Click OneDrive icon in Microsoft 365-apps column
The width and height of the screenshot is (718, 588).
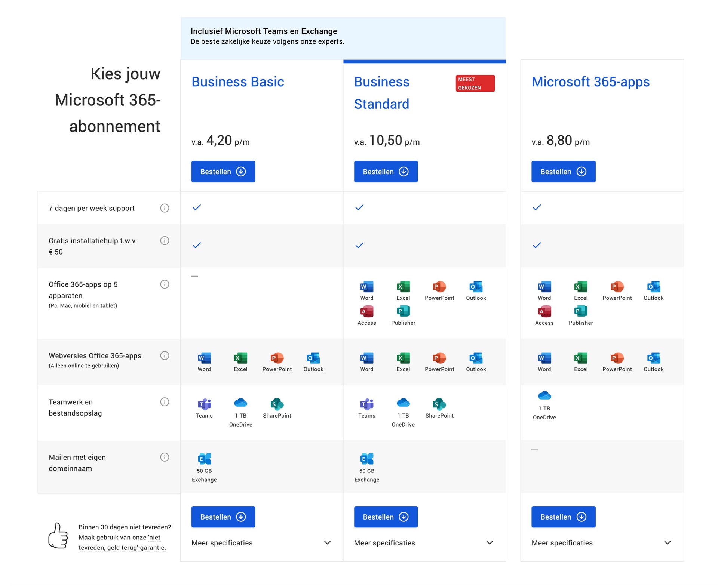(544, 395)
